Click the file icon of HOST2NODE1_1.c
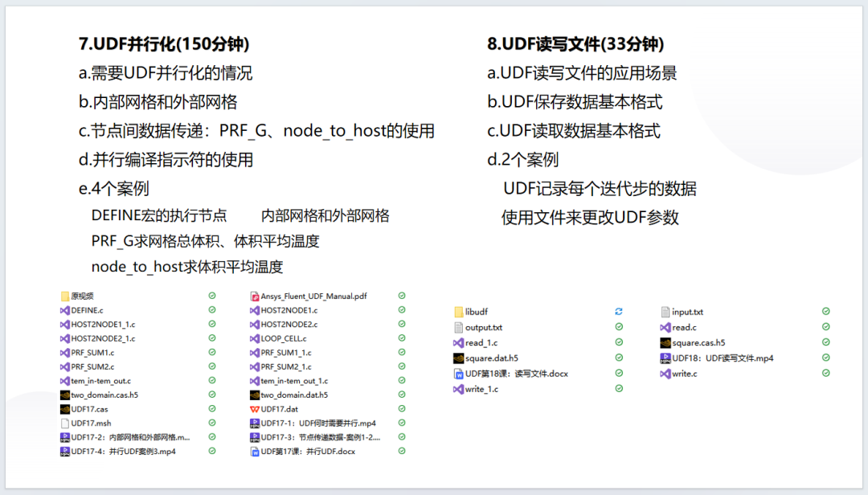This screenshot has width=868, height=495. (x=65, y=325)
